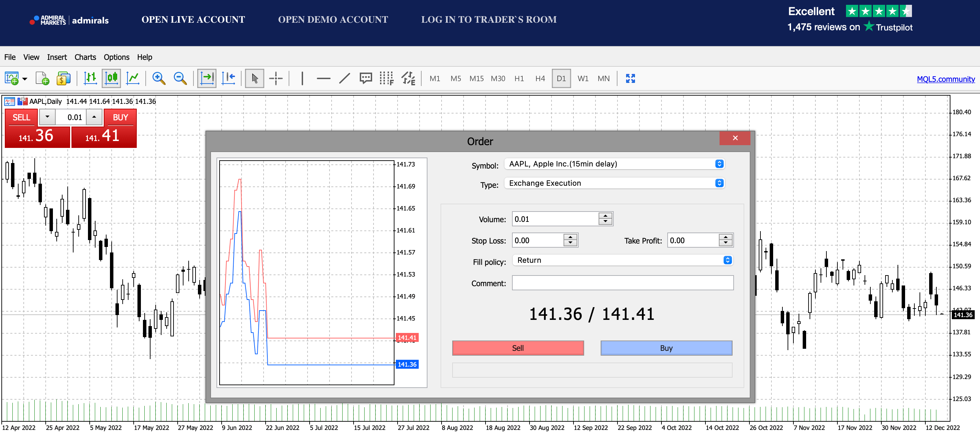Select the D1 daily timeframe
This screenshot has height=432, width=980.
[561, 78]
